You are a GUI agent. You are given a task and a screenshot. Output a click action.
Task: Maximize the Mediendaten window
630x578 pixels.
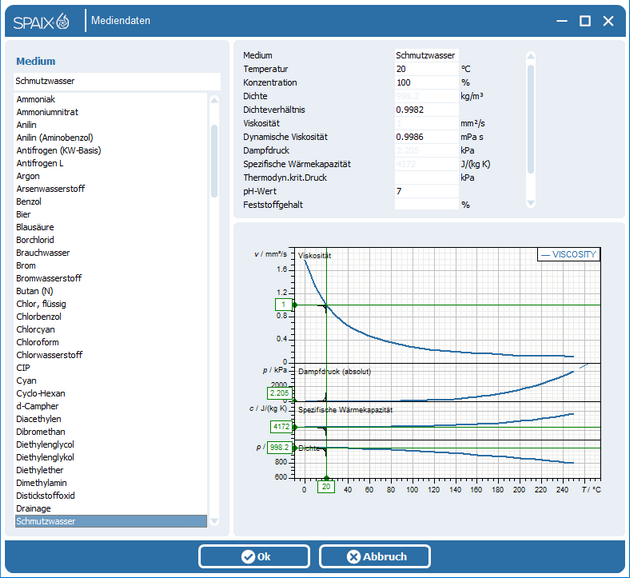(x=585, y=21)
